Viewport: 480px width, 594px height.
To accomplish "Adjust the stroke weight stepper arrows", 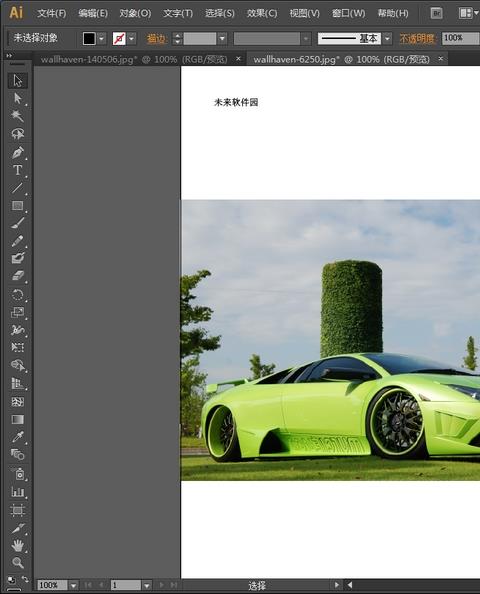I will (x=177, y=38).
